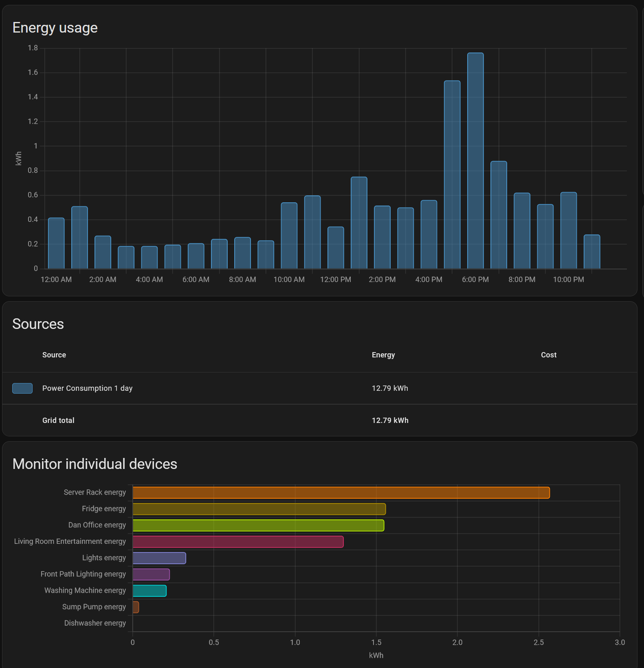
Task: Click Living Room Entertainment energy bar
Action: (238, 542)
